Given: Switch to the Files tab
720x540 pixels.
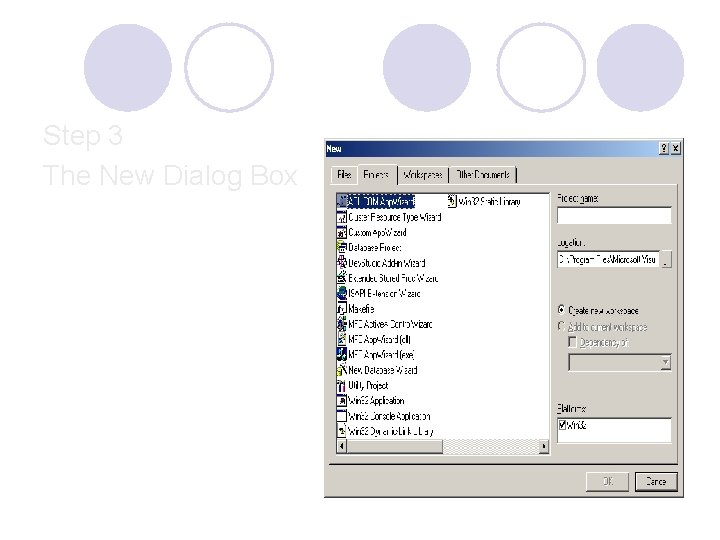Looking at the screenshot, I should point(344,175).
